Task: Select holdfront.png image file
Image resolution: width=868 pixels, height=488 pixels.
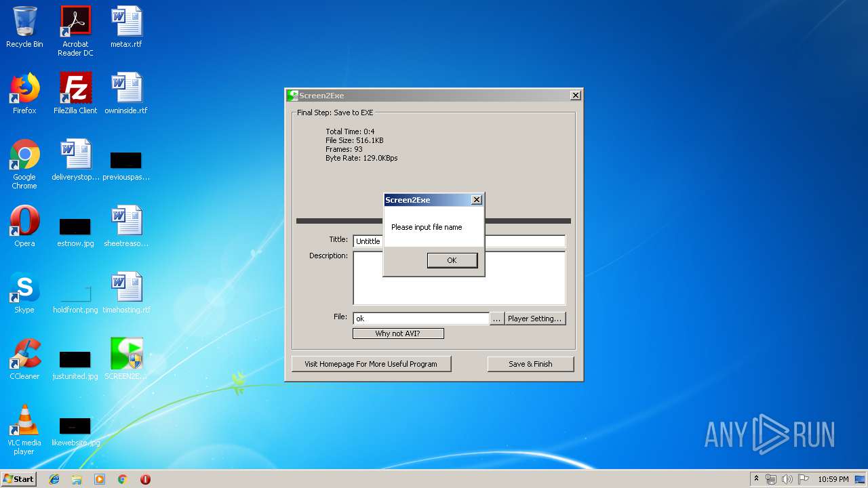Action: pyautogui.click(x=75, y=298)
